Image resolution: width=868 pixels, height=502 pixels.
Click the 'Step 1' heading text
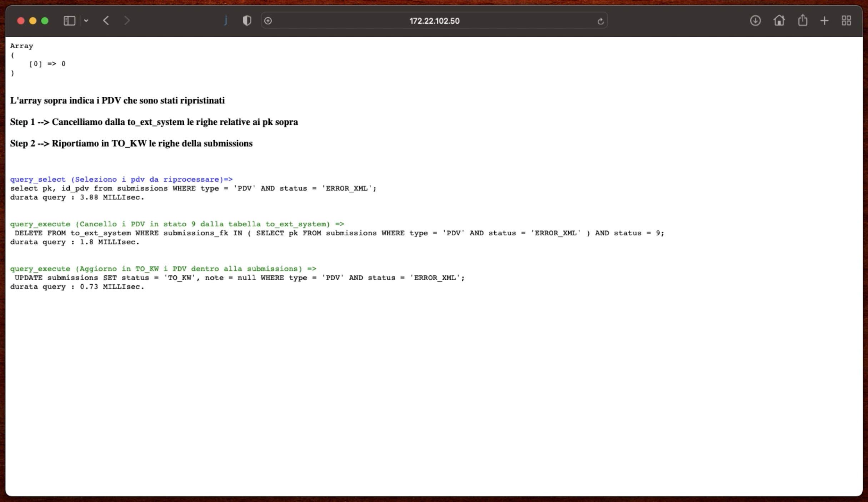point(154,122)
